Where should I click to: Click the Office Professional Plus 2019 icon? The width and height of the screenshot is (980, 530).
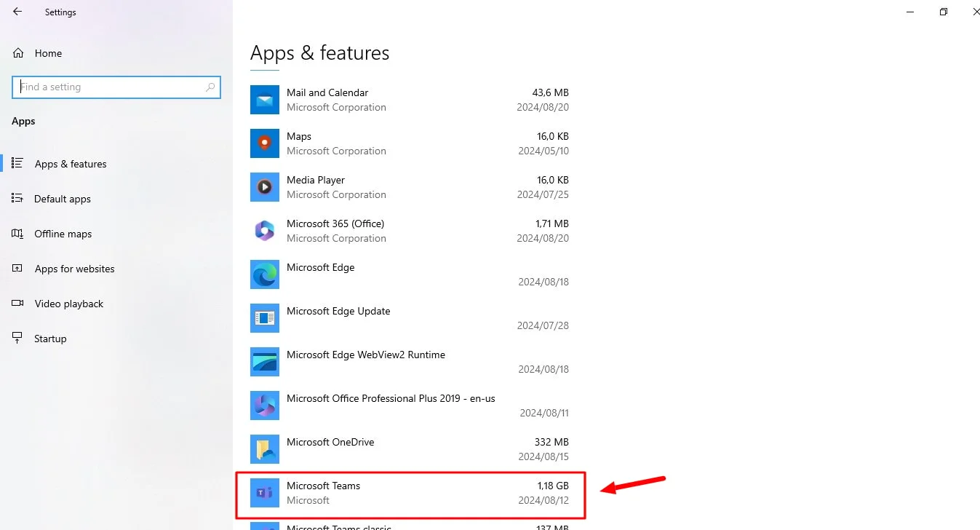[x=265, y=406]
